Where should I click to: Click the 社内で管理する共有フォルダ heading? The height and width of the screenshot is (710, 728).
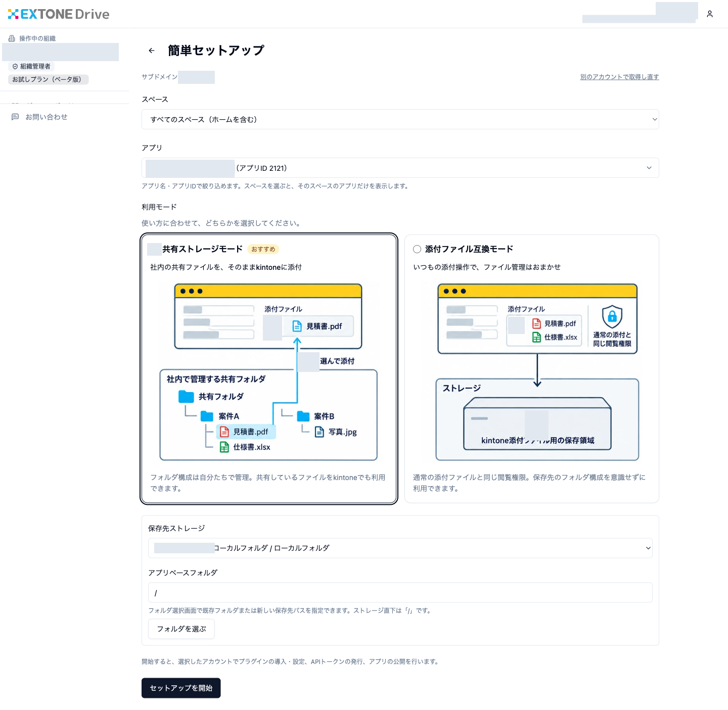click(216, 379)
